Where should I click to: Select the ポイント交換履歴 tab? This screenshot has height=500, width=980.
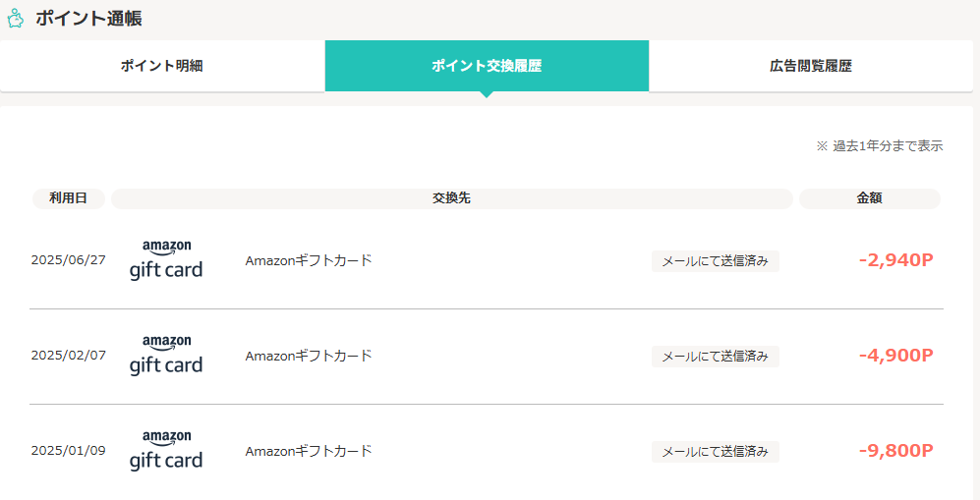click(x=487, y=66)
